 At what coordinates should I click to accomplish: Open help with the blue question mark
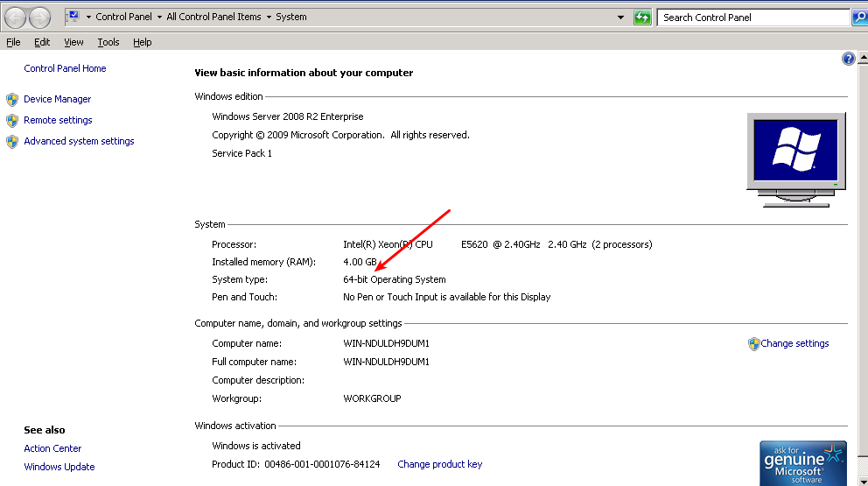pyautogui.click(x=848, y=59)
